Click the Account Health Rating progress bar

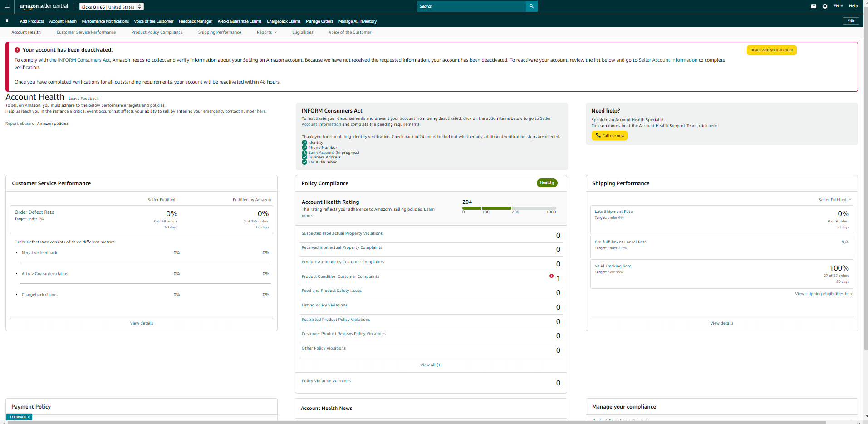tap(509, 208)
